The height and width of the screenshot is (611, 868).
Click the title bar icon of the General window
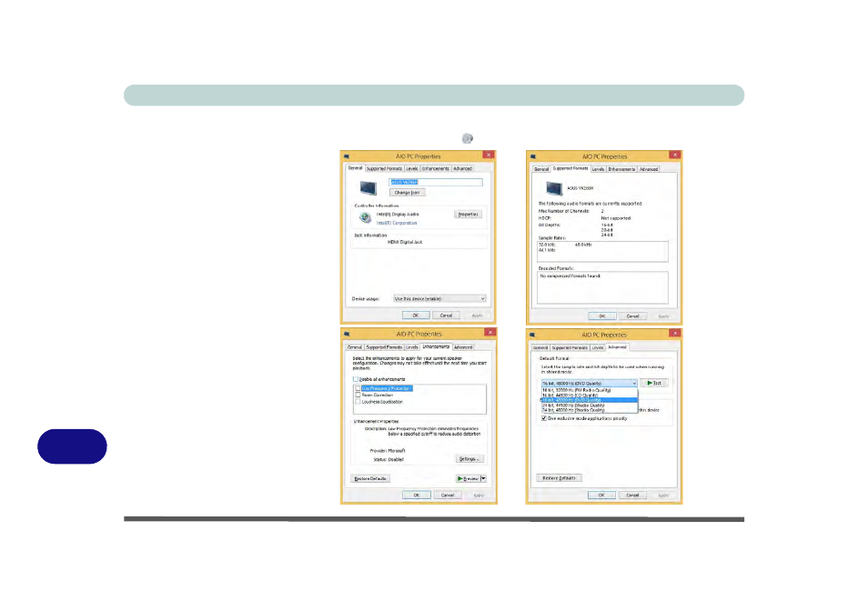(347, 156)
